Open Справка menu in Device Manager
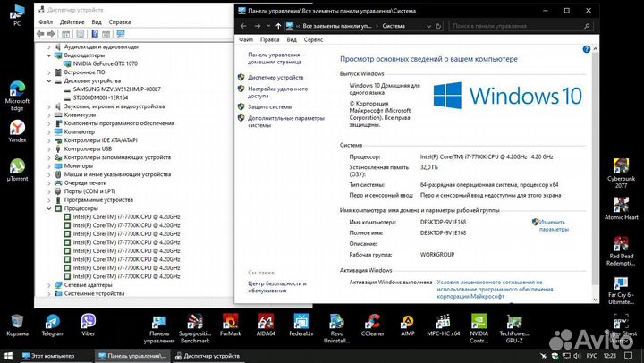Screen dimensions: 644x363 120,21
